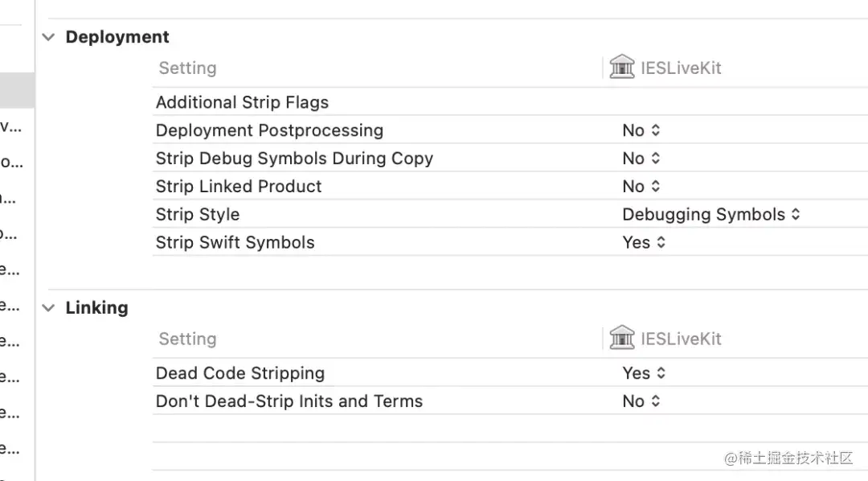Open Deployment Postprocessing value popup

click(641, 130)
